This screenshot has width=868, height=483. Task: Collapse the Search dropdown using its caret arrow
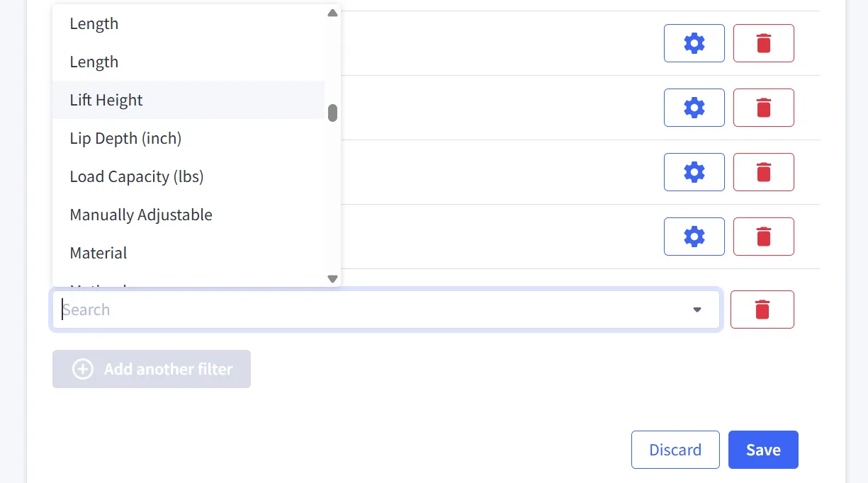pyautogui.click(x=697, y=309)
